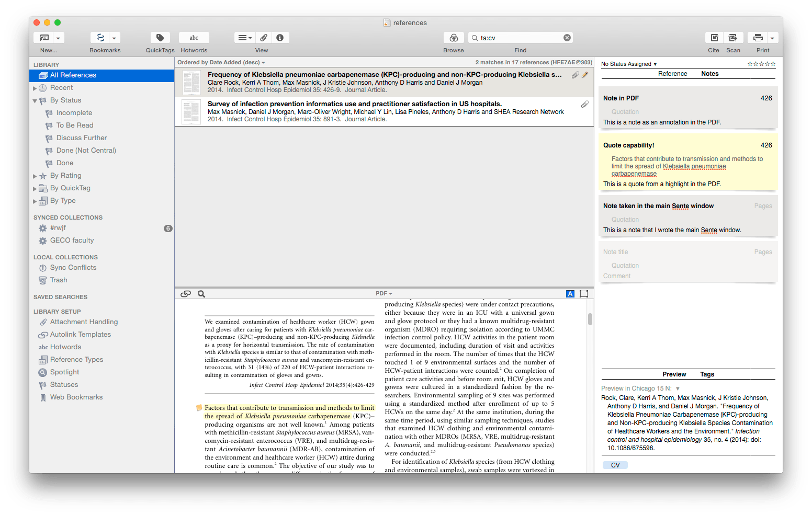Click the Hotwords abc toolbar icon

coord(194,37)
